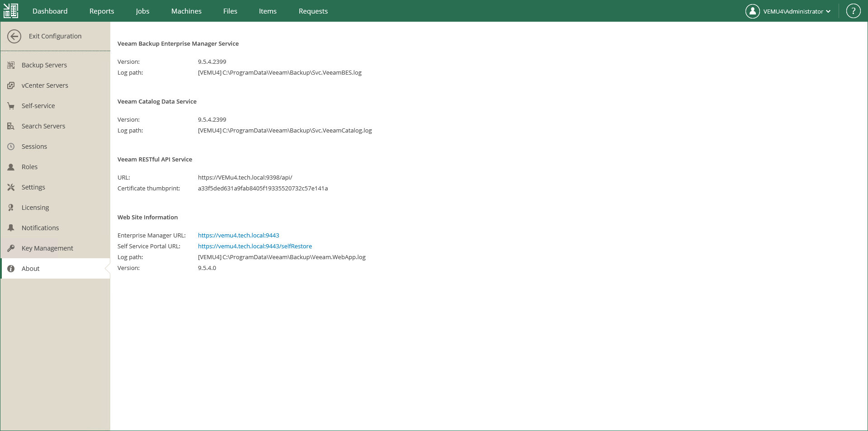
Task: Click the certificate thumbprint value
Action: (x=263, y=188)
